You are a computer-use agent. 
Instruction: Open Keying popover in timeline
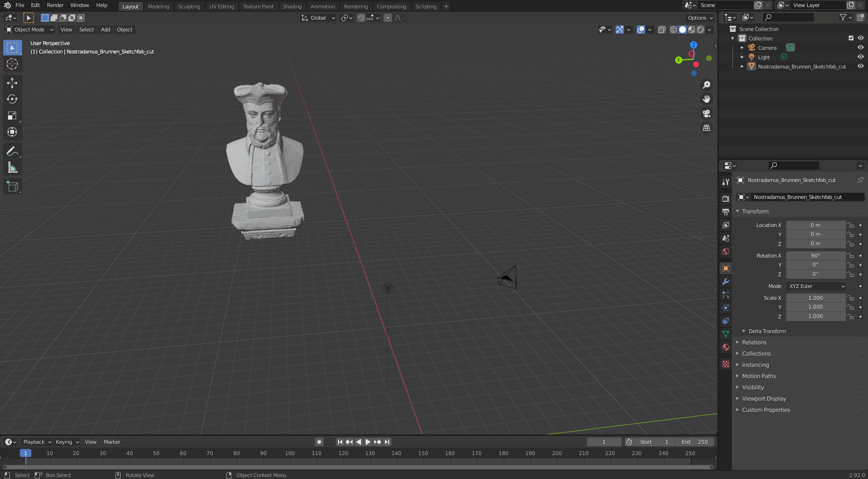tap(67, 442)
